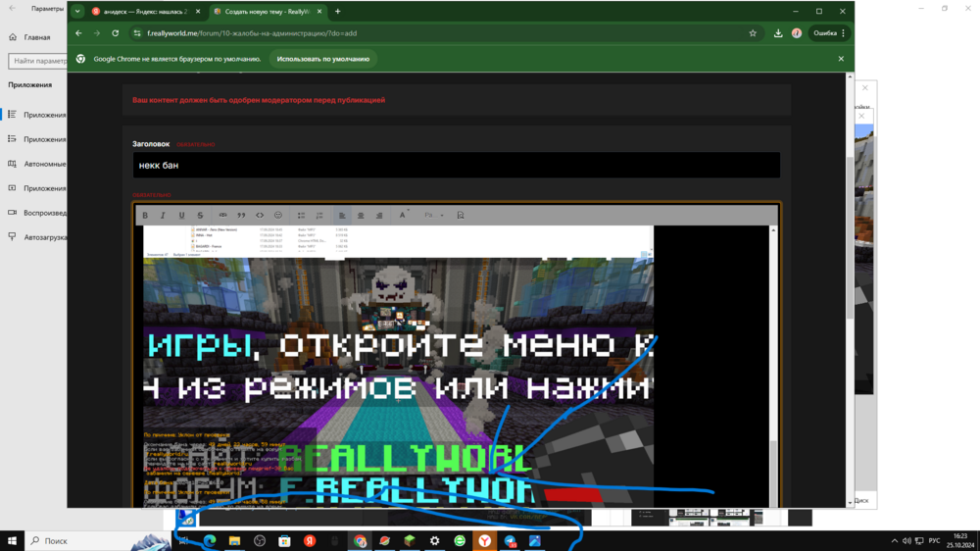
Task: Open Yandex Browser from the taskbar
Action: 484,541
